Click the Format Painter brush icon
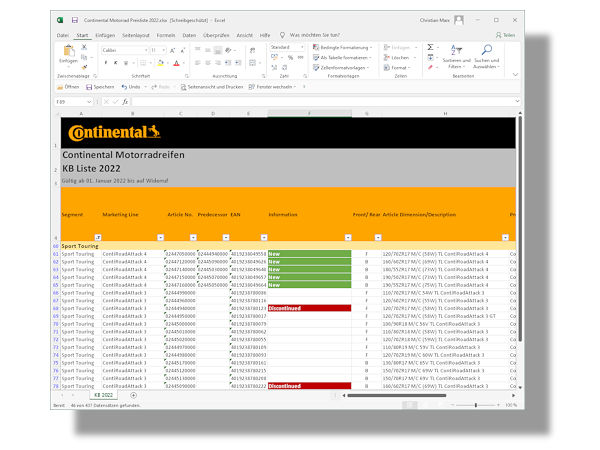Screen dimensions: 600x450 pyautogui.click(x=84, y=67)
